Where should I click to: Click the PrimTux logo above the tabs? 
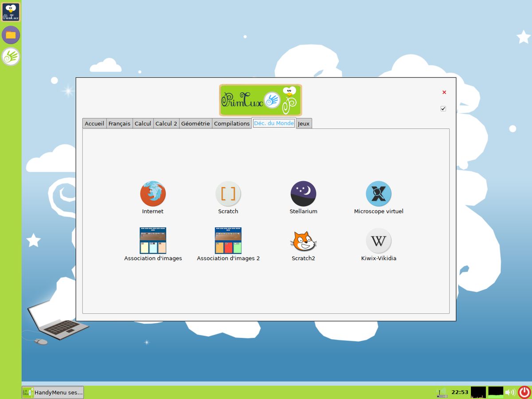(x=260, y=100)
